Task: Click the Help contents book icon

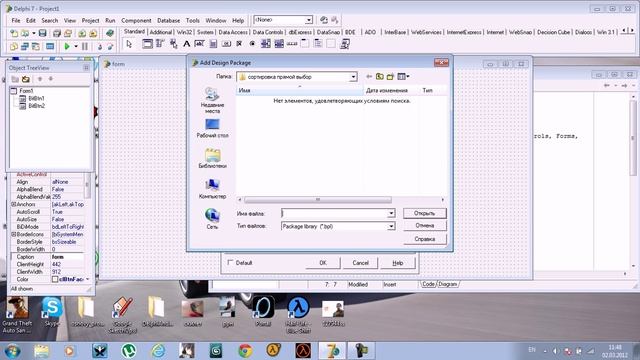Action: click(x=109, y=33)
